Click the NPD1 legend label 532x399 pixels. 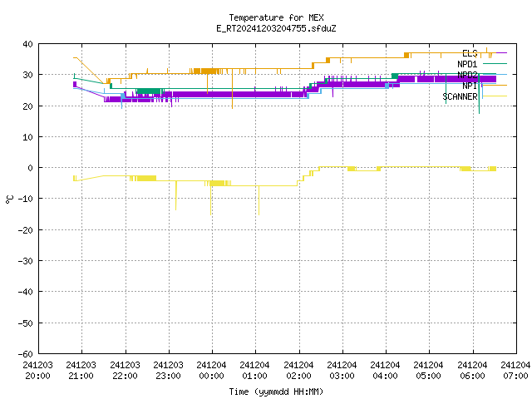(467, 64)
